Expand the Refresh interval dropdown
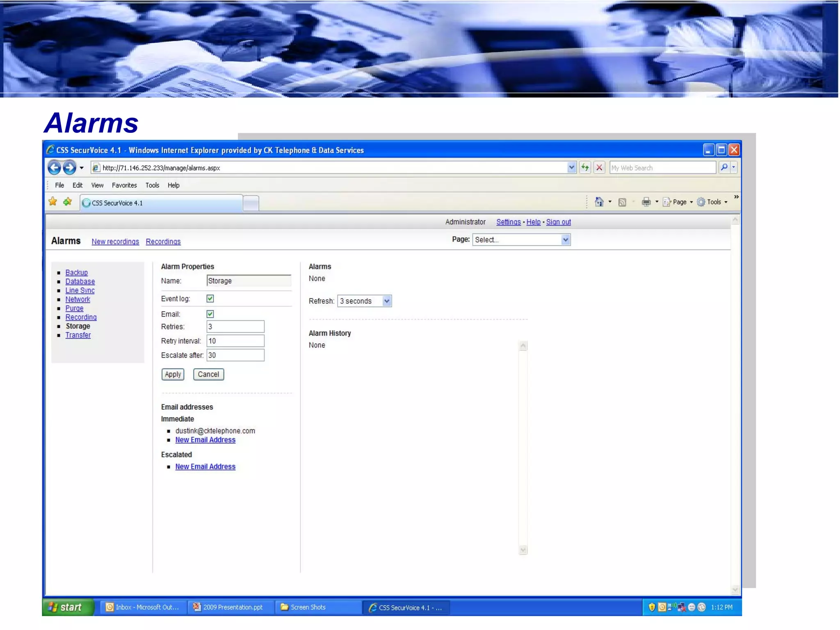The height and width of the screenshot is (630, 840). click(386, 301)
